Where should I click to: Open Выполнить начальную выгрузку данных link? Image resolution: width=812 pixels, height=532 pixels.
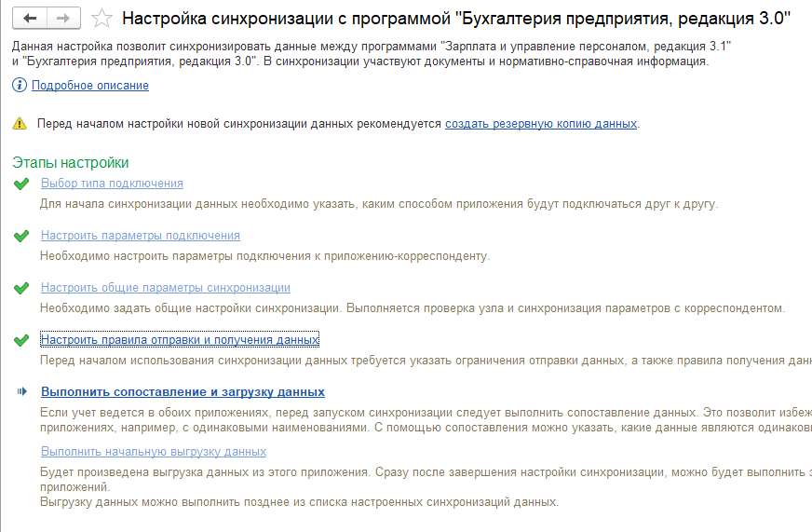[154, 452]
